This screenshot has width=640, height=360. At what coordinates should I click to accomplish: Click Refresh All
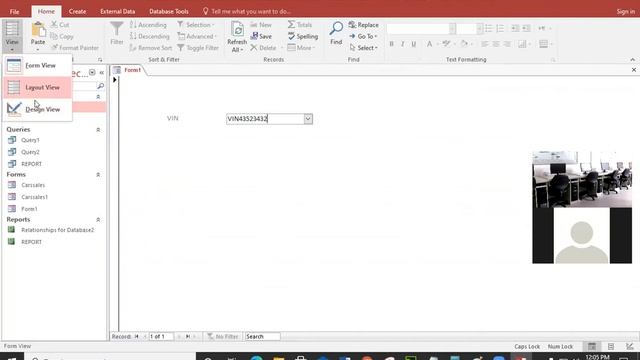coord(237,37)
